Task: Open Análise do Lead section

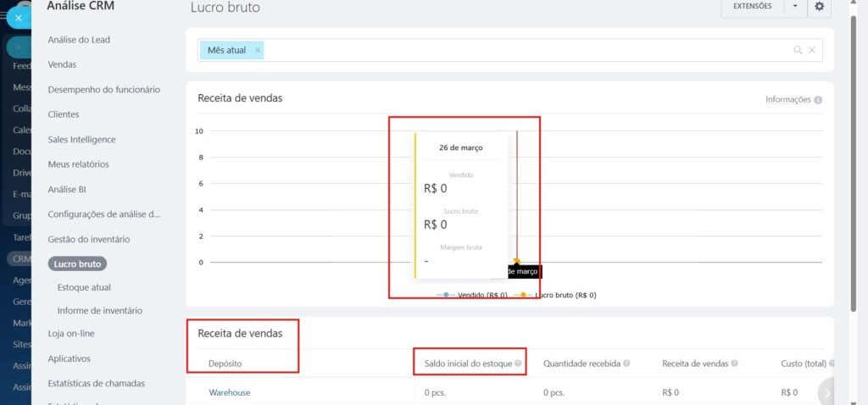Action: pyautogui.click(x=79, y=40)
